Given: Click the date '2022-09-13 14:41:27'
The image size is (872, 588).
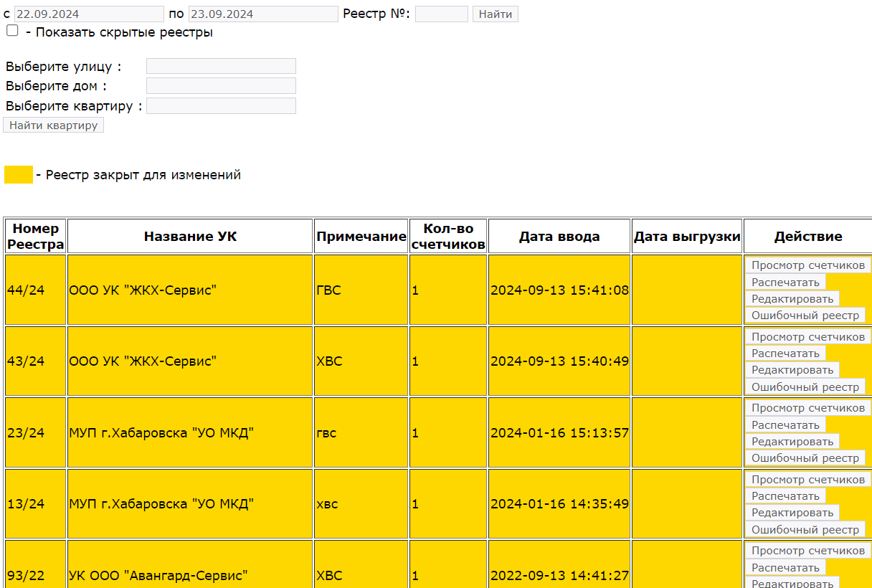Looking at the screenshot, I should (559, 575).
